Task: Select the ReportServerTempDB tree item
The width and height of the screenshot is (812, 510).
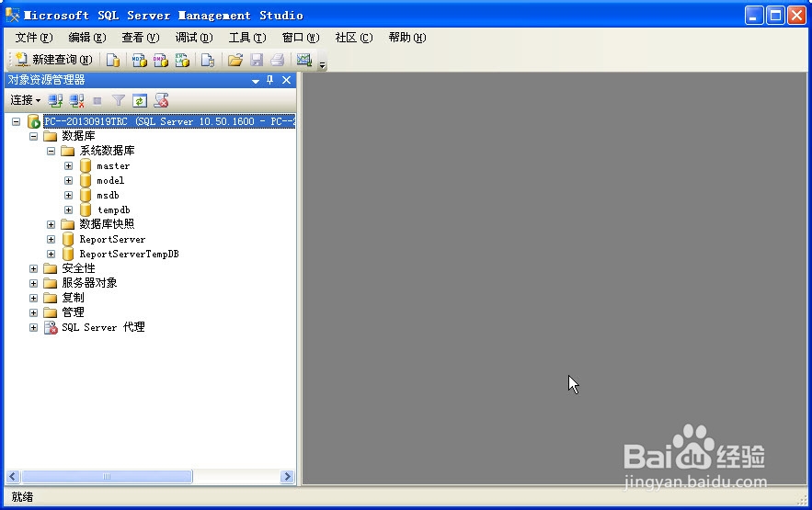Action: tap(129, 254)
